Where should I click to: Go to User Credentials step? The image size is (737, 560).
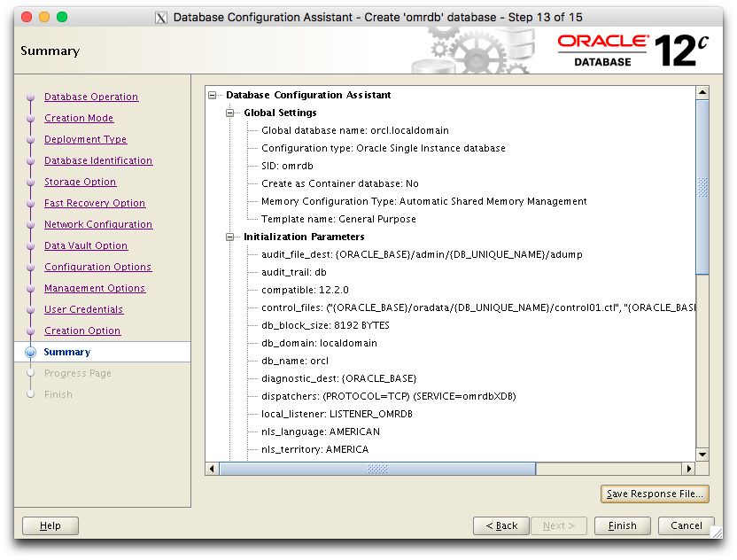tap(83, 309)
